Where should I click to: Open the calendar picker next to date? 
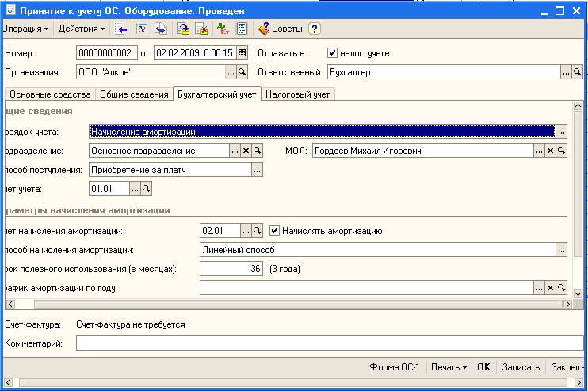tap(242, 53)
